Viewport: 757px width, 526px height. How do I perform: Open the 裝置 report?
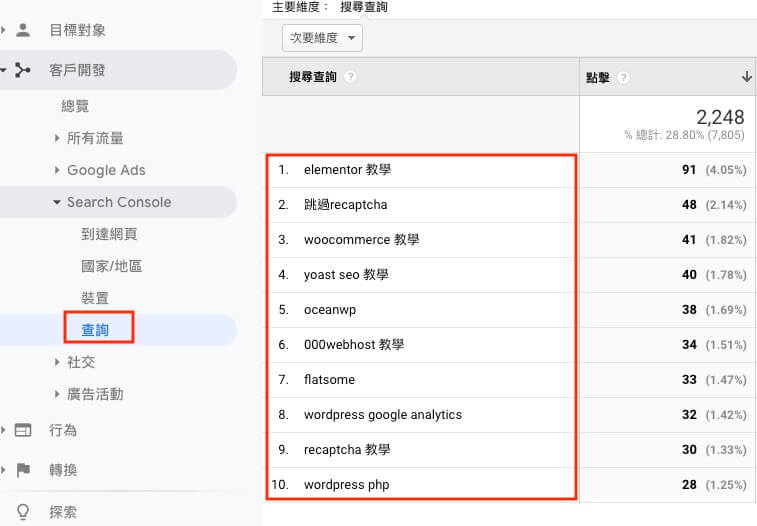(95, 298)
